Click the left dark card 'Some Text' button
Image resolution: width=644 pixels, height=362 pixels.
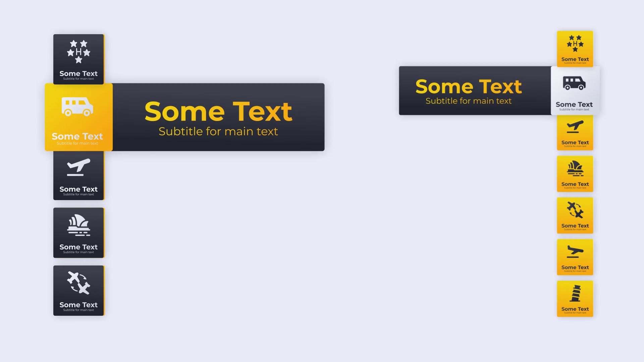coord(78,57)
